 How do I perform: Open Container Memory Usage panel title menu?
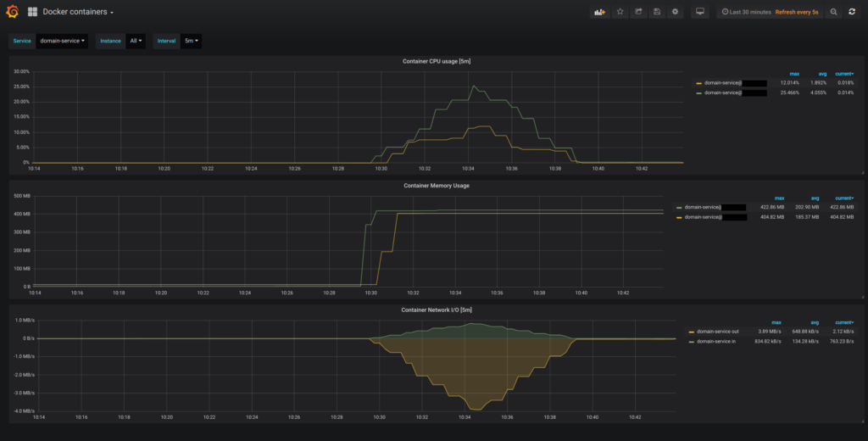pyautogui.click(x=437, y=186)
